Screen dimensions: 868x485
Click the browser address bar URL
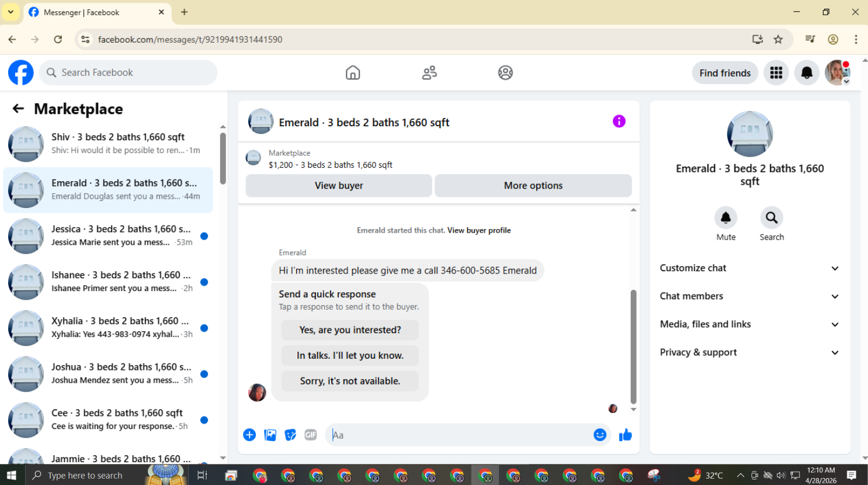190,39
